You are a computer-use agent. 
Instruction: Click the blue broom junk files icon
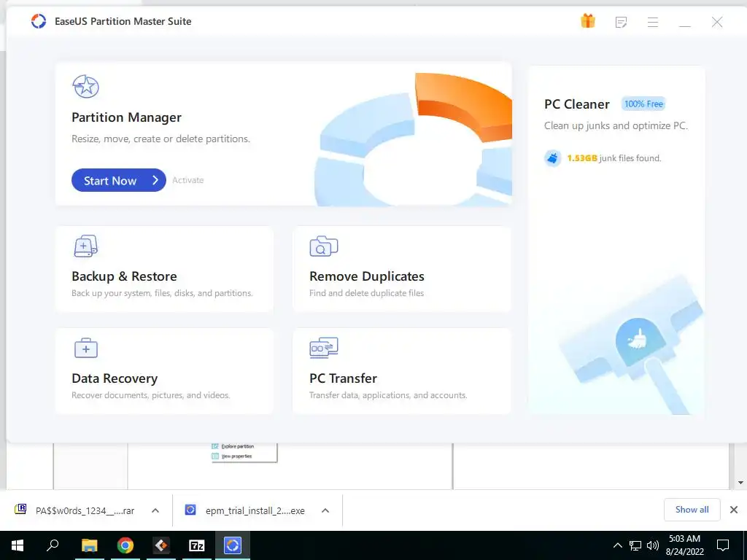coord(553,158)
